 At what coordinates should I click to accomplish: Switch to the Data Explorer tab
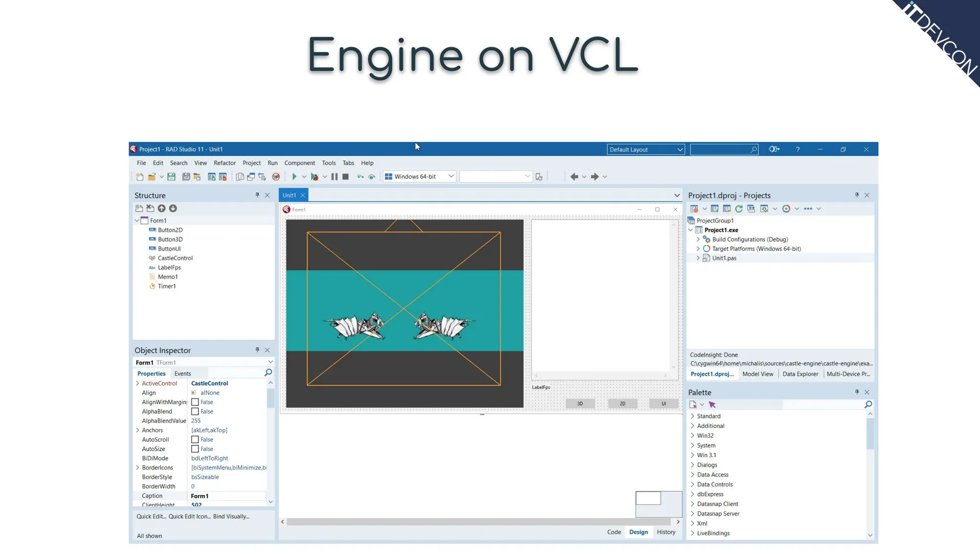point(800,374)
